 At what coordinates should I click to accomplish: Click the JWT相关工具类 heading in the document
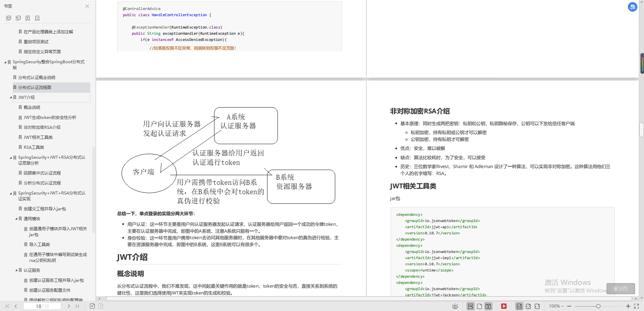tap(413, 186)
